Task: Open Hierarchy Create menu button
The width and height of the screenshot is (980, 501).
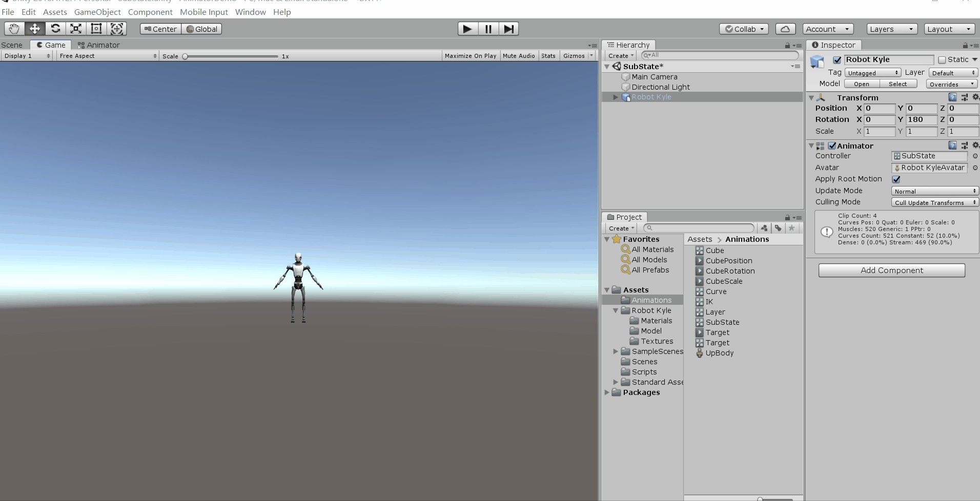Action: coord(621,55)
